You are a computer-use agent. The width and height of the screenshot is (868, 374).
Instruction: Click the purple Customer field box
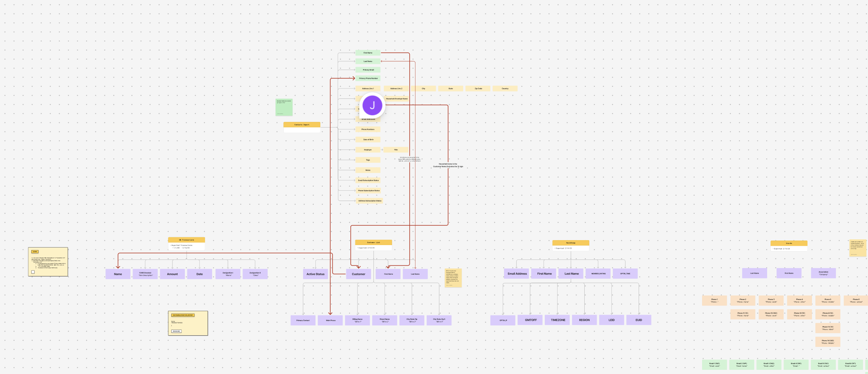click(358, 274)
